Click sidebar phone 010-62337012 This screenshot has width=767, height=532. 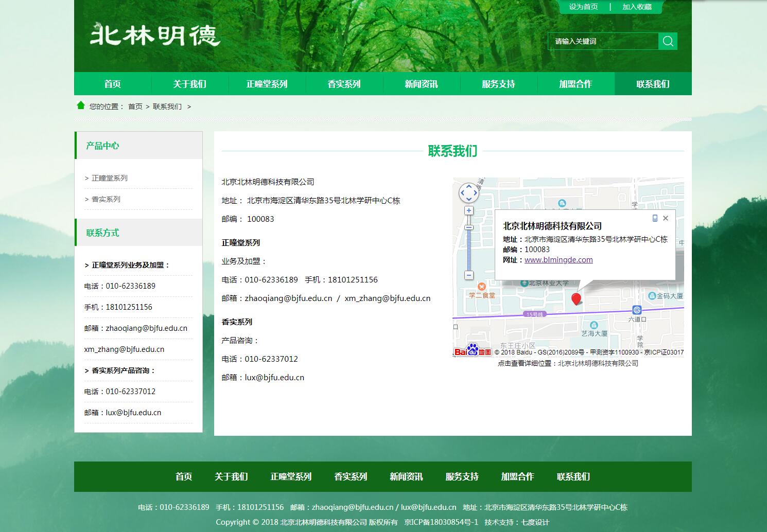(131, 392)
